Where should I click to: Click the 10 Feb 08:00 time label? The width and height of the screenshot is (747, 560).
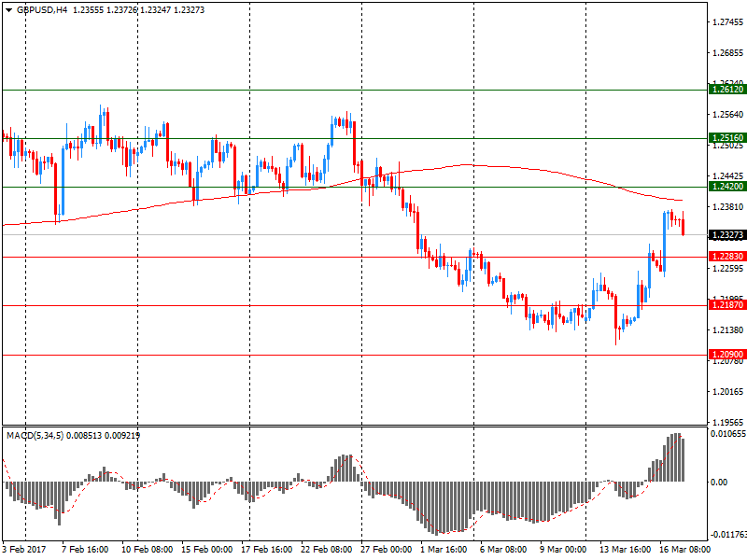click(x=147, y=549)
